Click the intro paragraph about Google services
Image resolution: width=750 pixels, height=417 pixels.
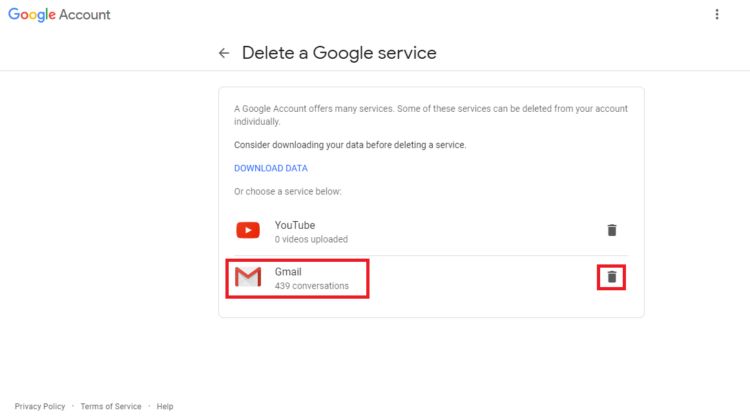tap(431, 115)
